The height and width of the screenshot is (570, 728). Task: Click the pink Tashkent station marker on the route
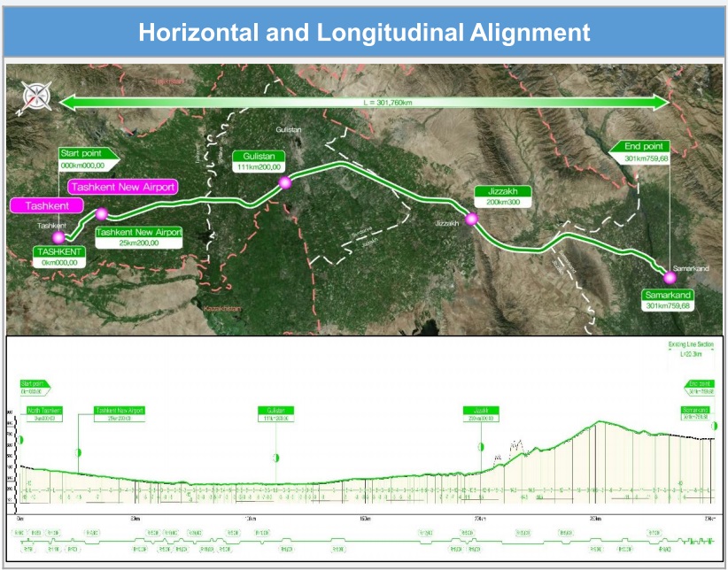[x=58, y=238]
